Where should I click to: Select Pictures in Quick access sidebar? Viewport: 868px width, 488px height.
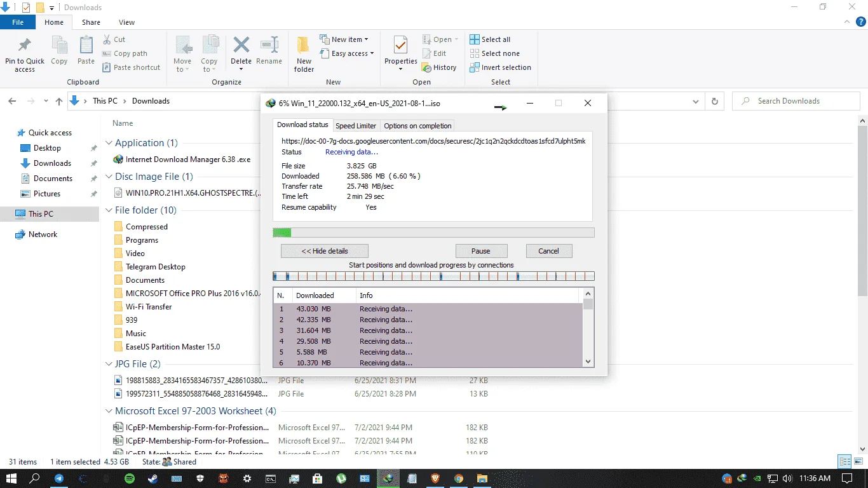pos(47,194)
